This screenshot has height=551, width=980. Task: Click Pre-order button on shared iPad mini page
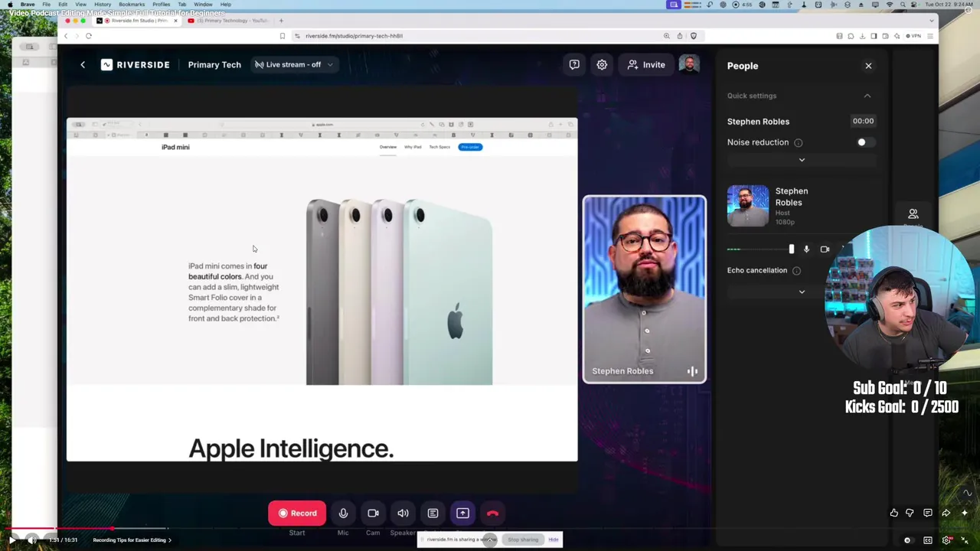point(470,147)
